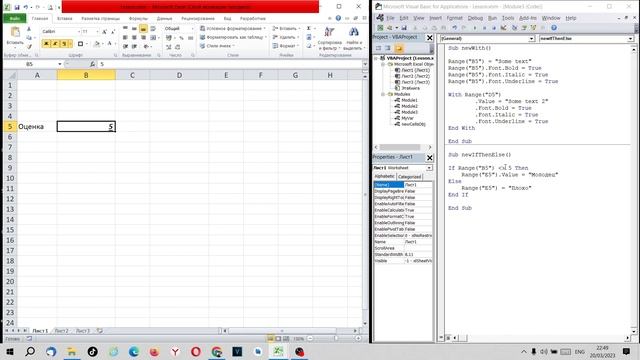Click the Формат cells button in ribbon
The height and width of the screenshot is (360, 640).
coord(286,46)
